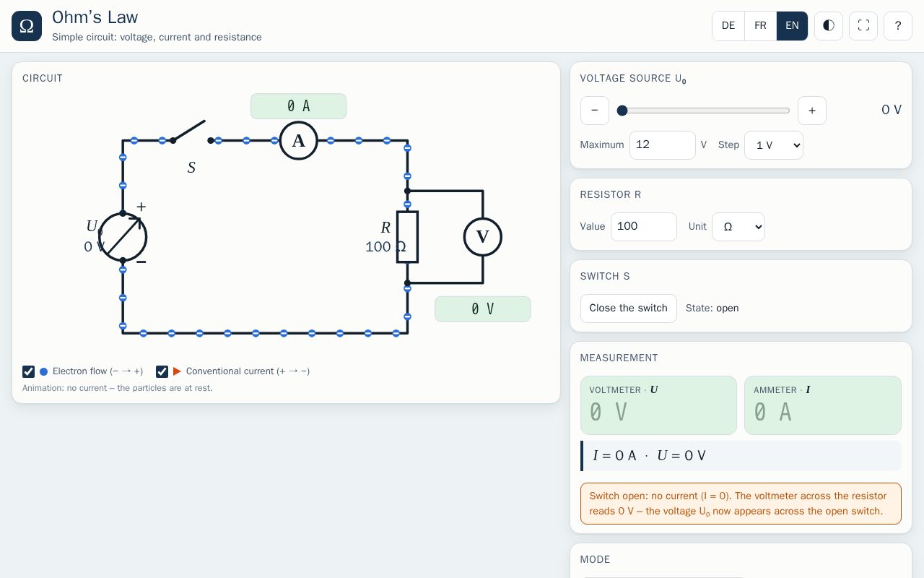This screenshot has height=578, width=924.
Task: Decrease voltage with the minus button
Action: tap(595, 111)
